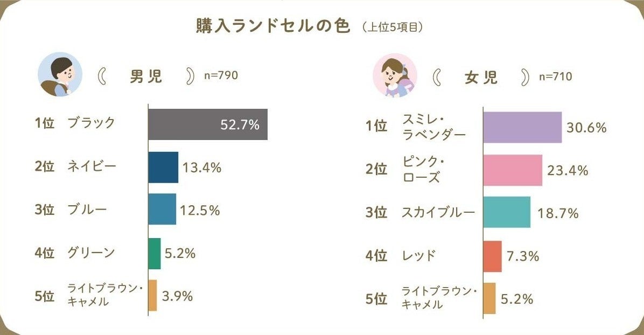The image size is (644, 335).
Task: Select the 男児 section heading
Action: [x=146, y=76]
